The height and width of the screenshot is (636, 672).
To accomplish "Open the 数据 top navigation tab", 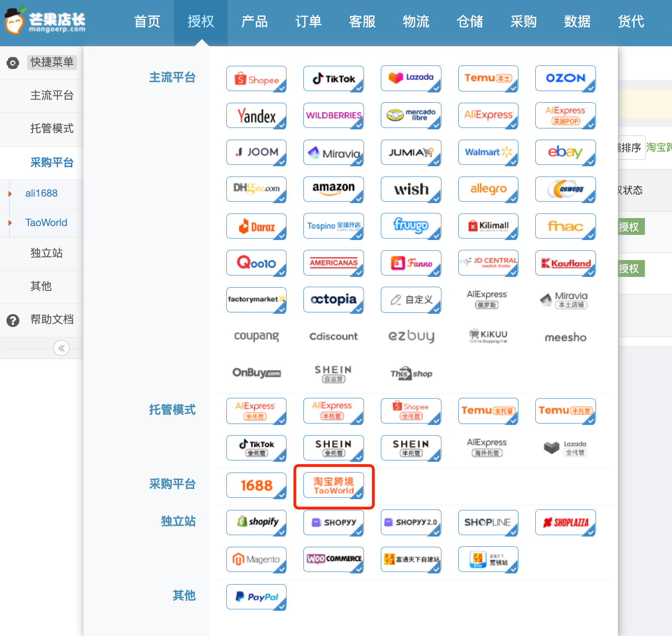I will coord(577,21).
